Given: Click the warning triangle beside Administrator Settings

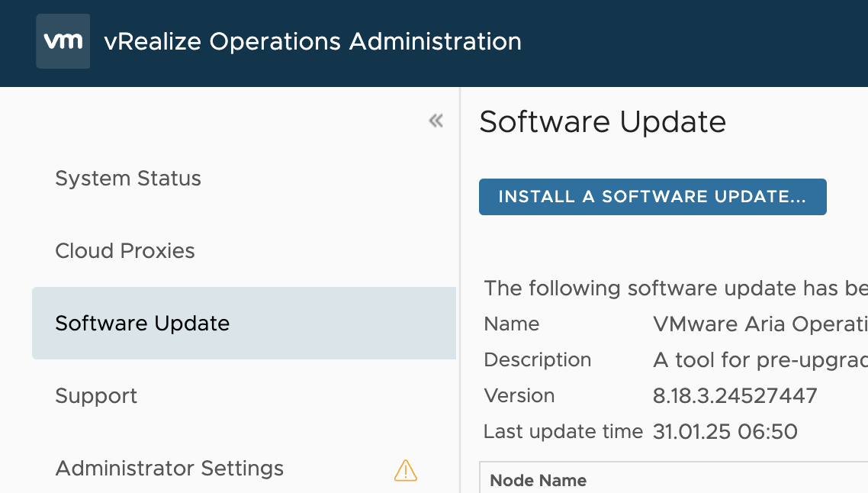Looking at the screenshot, I should [x=405, y=471].
